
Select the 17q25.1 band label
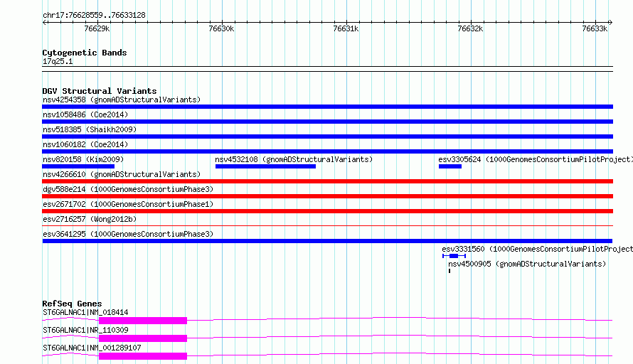(58, 61)
